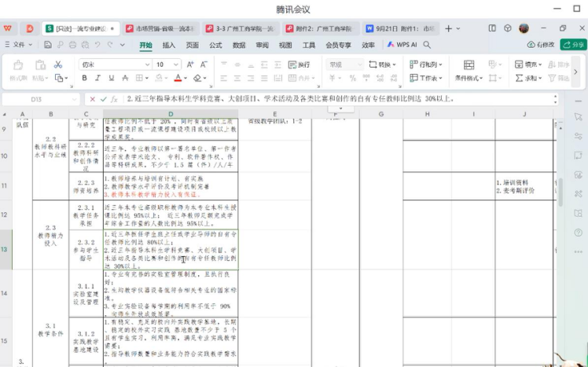This screenshot has width=588, height=367.
Task: Cancel cell edit with the red X
Action: coord(92,99)
